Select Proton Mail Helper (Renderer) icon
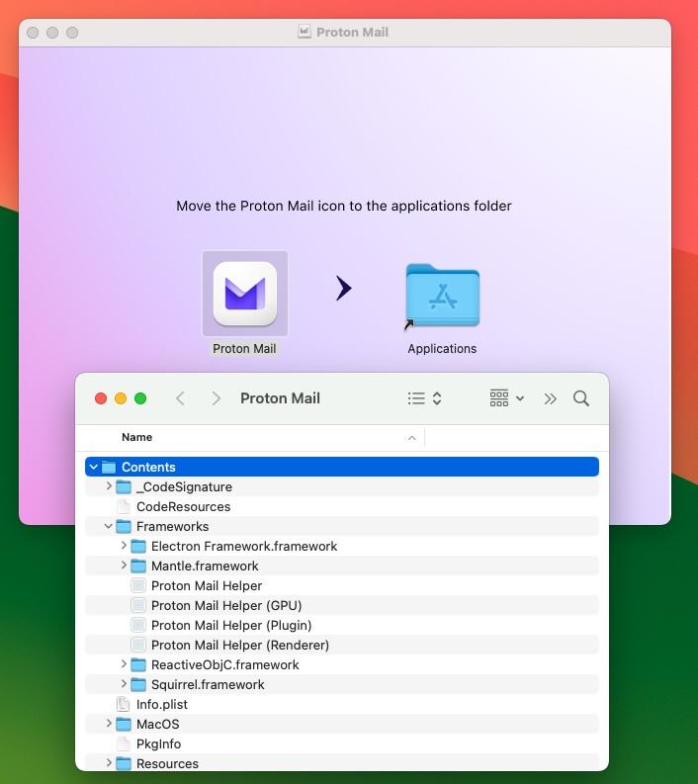Image resolution: width=698 pixels, height=784 pixels. coord(138,645)
